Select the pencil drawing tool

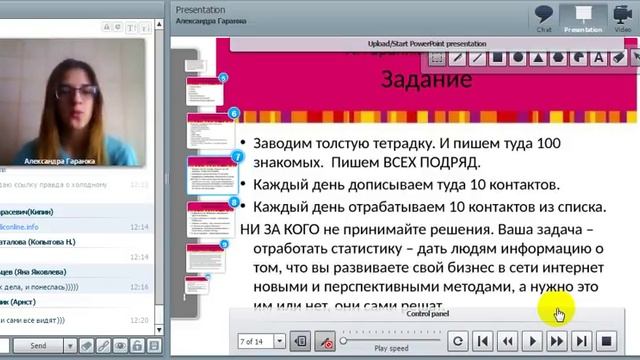coord(457,58)
